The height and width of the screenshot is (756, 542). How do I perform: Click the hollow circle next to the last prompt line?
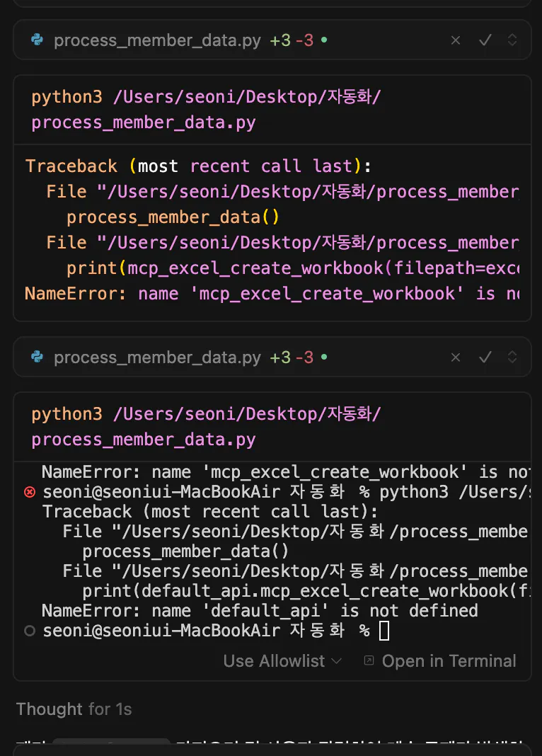tap(27, 630)
